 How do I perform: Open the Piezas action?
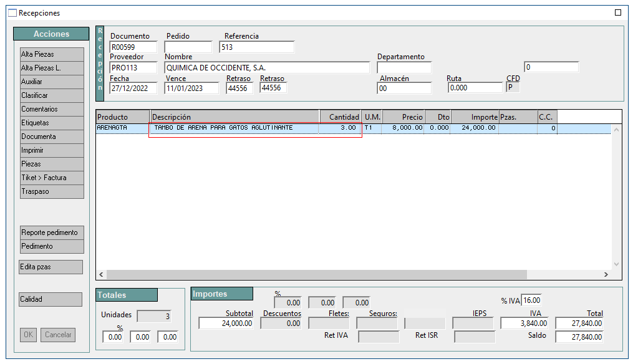[52, 164]
